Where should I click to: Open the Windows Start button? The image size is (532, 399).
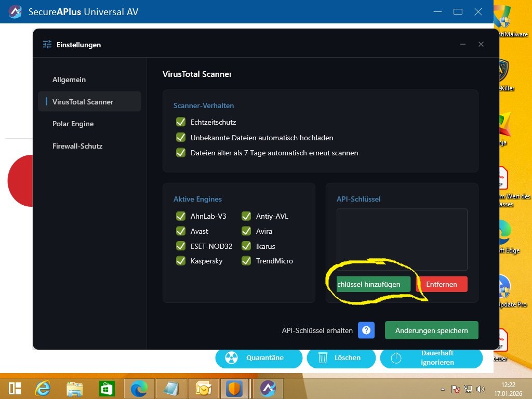[x=15, y=389]
